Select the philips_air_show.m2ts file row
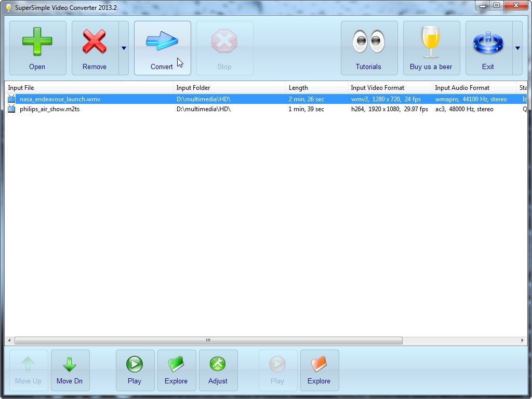 click(266, 109)
